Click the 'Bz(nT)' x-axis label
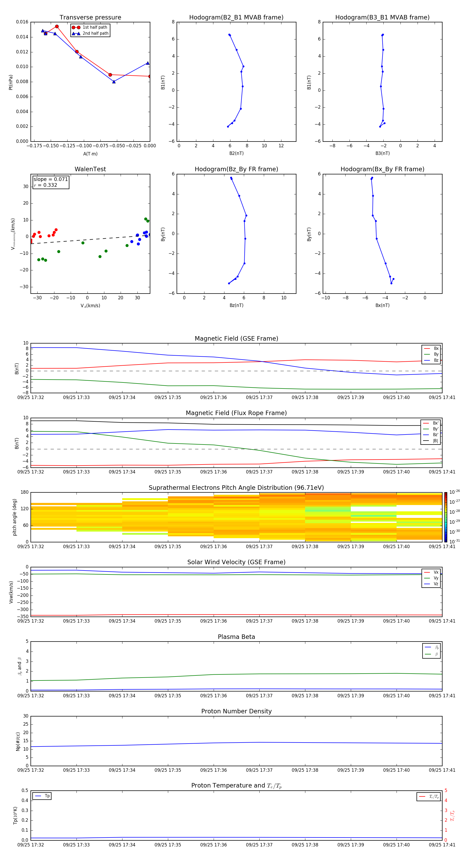 (x=236, y=305)
